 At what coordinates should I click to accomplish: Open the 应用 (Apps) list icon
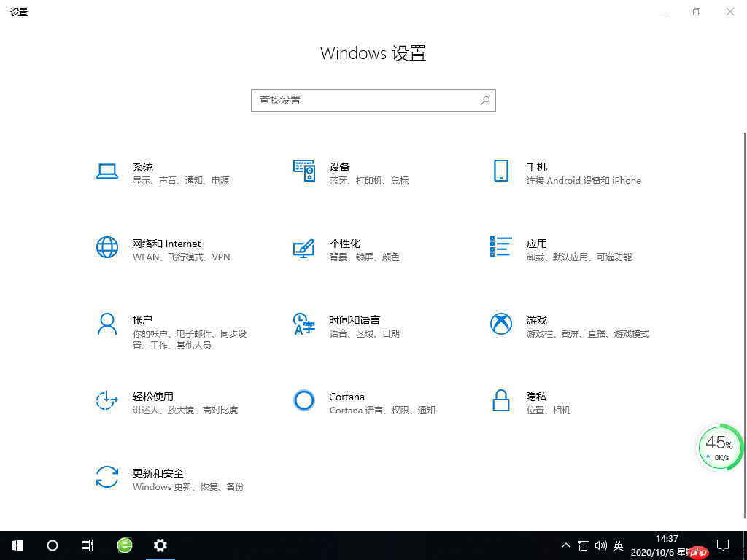tap(500, 246)
